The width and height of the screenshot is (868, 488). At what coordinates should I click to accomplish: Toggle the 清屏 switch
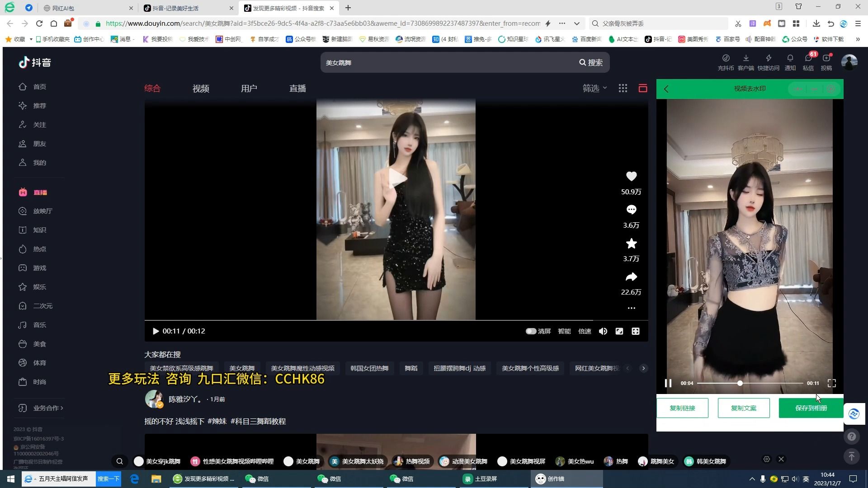[531, 331]
